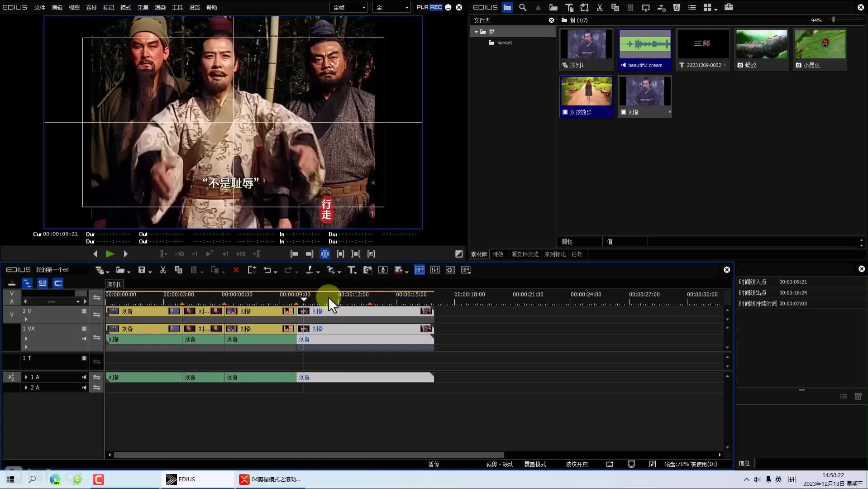Click the list view properties icon in bin

tap(692, 7)
